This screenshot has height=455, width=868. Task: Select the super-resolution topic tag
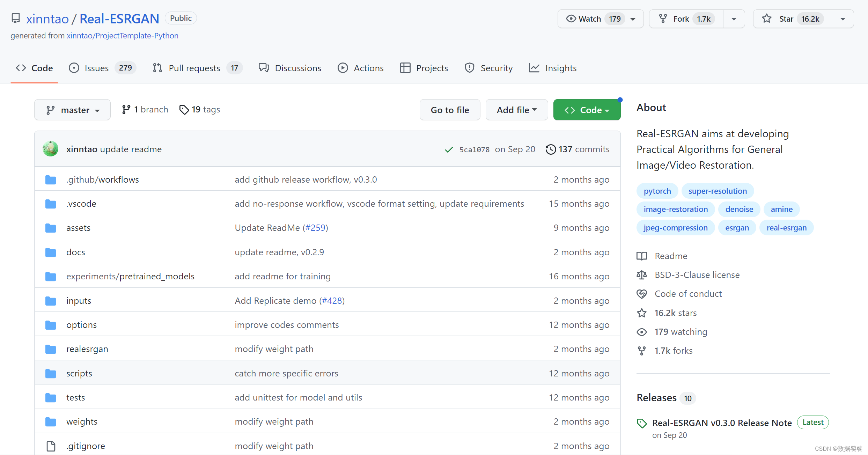[718, 191]
